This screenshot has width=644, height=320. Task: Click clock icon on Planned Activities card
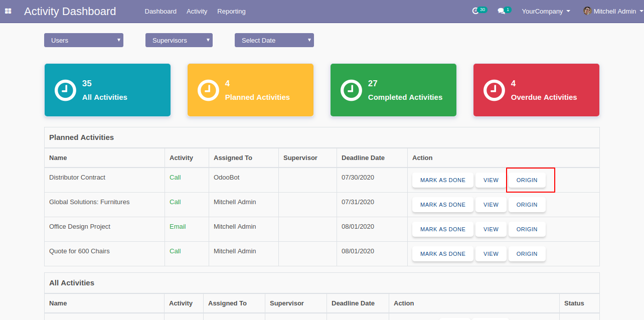point(208,90)
